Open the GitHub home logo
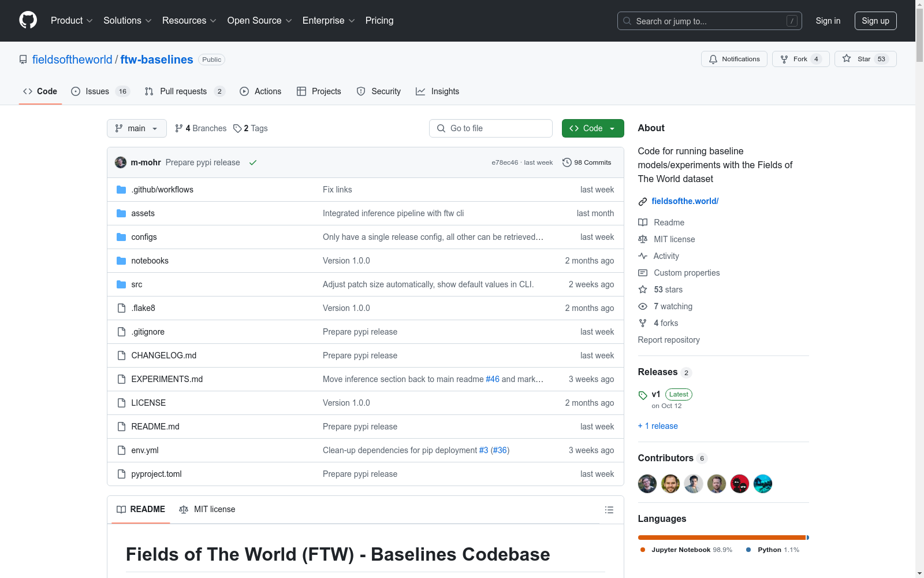The height and width of the screenshot is (578, 924). pyautogui.click(x=28, y=20)
